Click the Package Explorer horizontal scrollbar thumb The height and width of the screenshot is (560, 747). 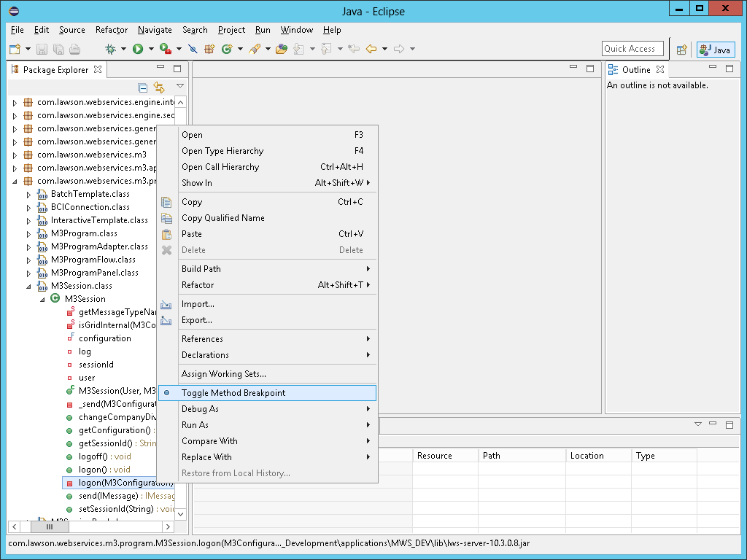click(x=50, y=526)
